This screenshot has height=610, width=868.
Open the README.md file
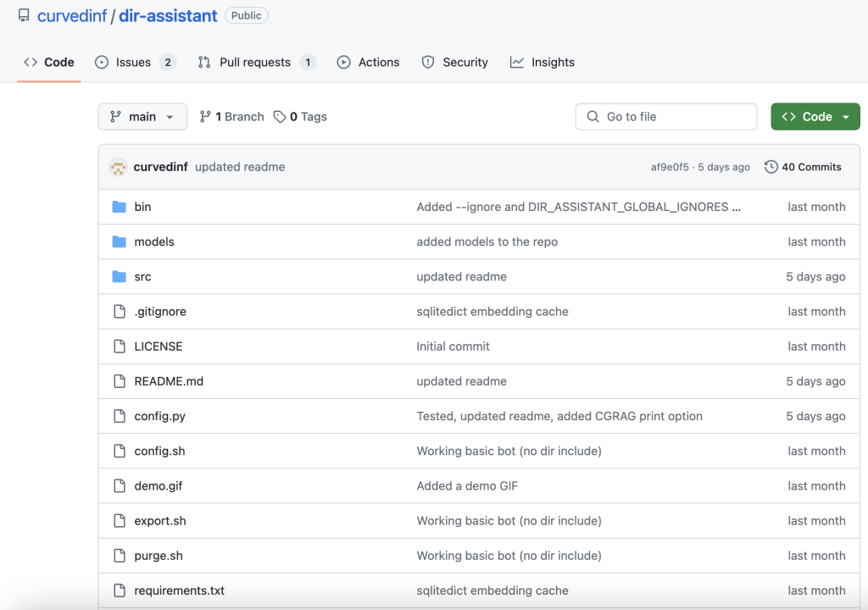pyautogui.click(x=169, y=381)
